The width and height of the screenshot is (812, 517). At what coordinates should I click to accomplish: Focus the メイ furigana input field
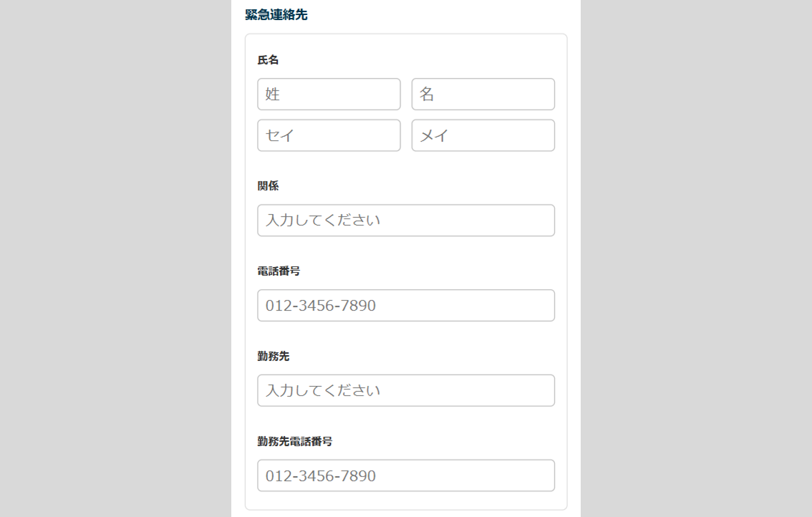[483, 135]
